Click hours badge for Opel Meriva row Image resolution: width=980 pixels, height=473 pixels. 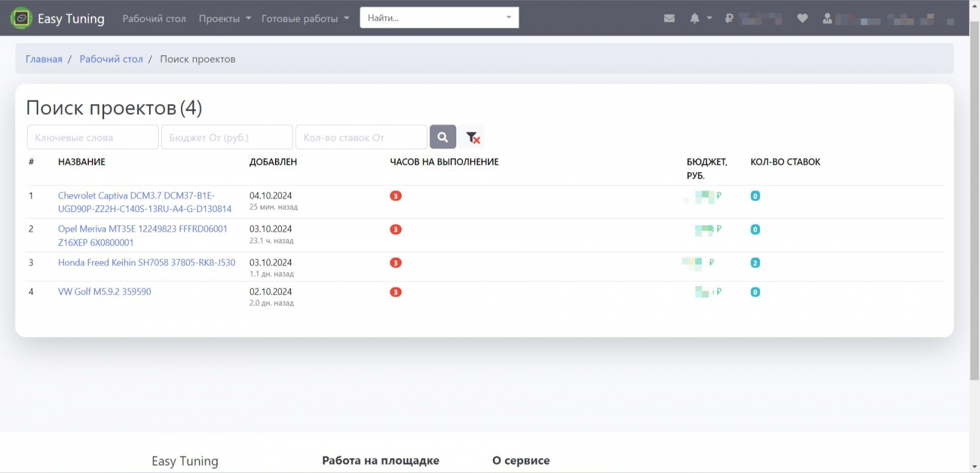[396, 230]
